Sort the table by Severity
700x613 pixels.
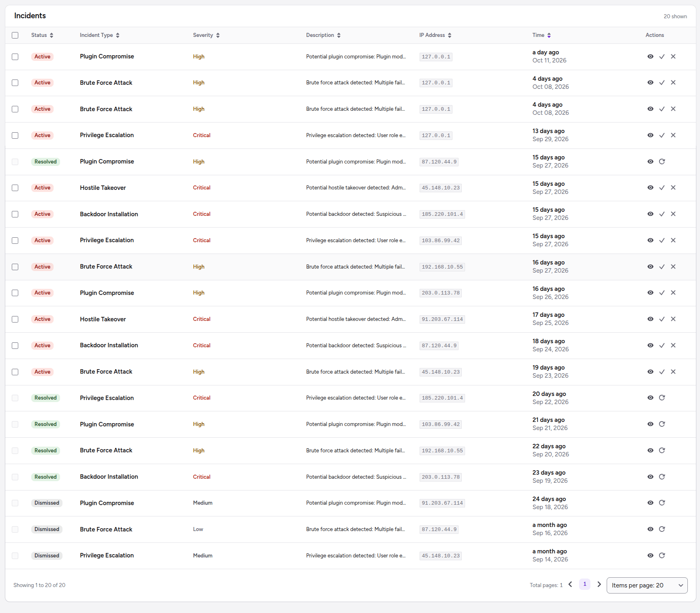(x=206, y=35)
